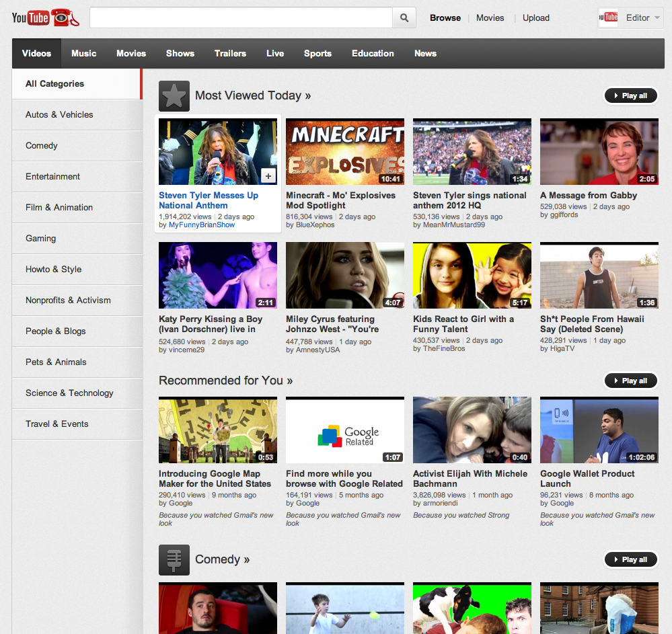
Task: Play all Comedy section videos
Action: coord(631,559)
